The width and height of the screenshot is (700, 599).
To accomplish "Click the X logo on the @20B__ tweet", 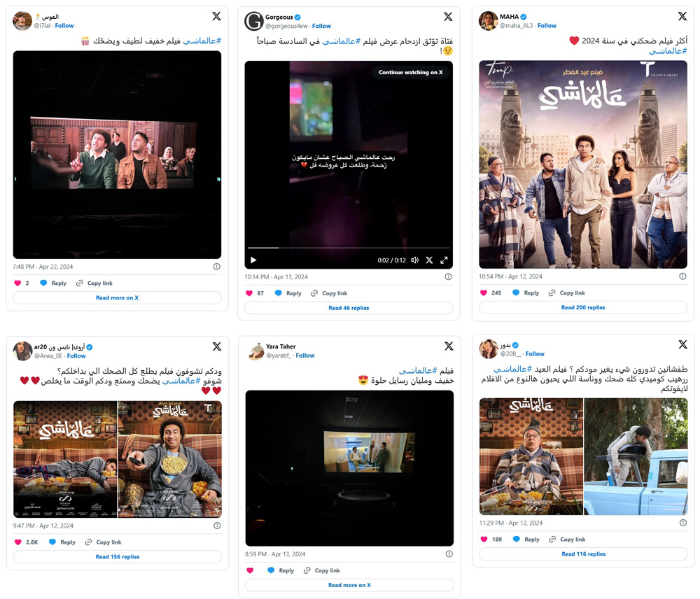I will pyautogui.click(x=682, y=344).
